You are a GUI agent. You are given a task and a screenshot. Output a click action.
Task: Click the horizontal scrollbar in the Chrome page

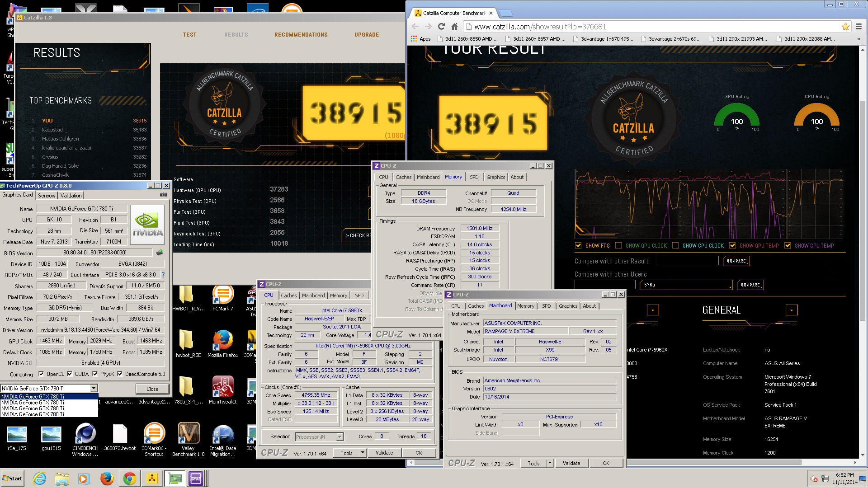(x=609, y=462)
